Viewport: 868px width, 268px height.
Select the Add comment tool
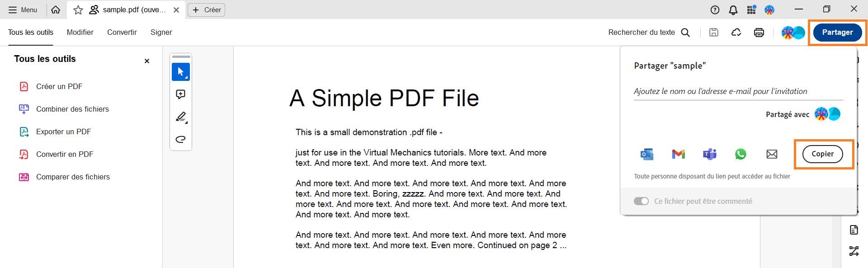coord(180,94)
